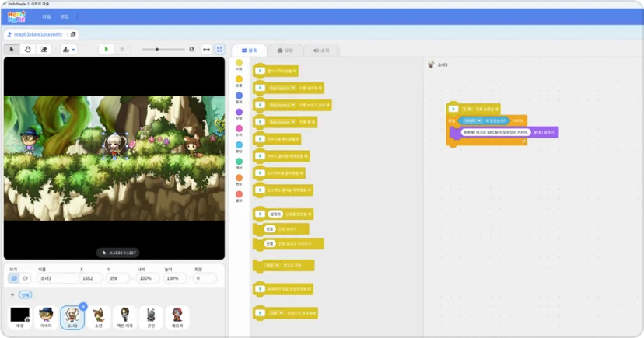
Task: Select the green calculation category circle
Action: 239,161
